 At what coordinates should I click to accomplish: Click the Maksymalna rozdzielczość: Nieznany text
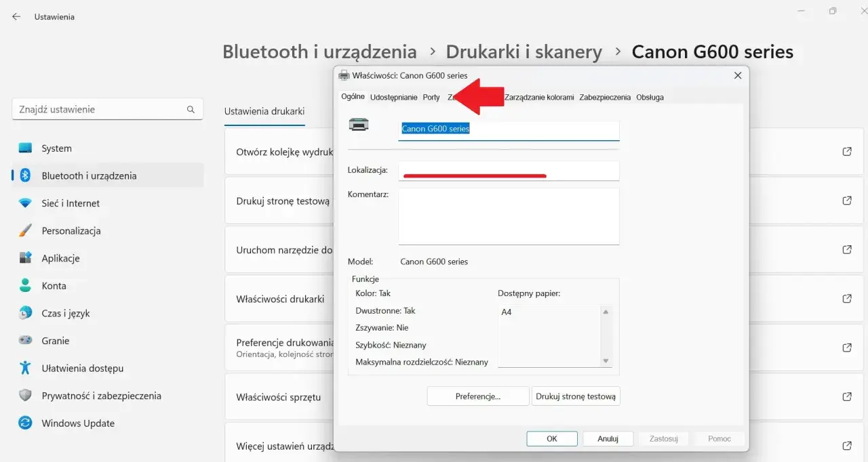point(422,362)
